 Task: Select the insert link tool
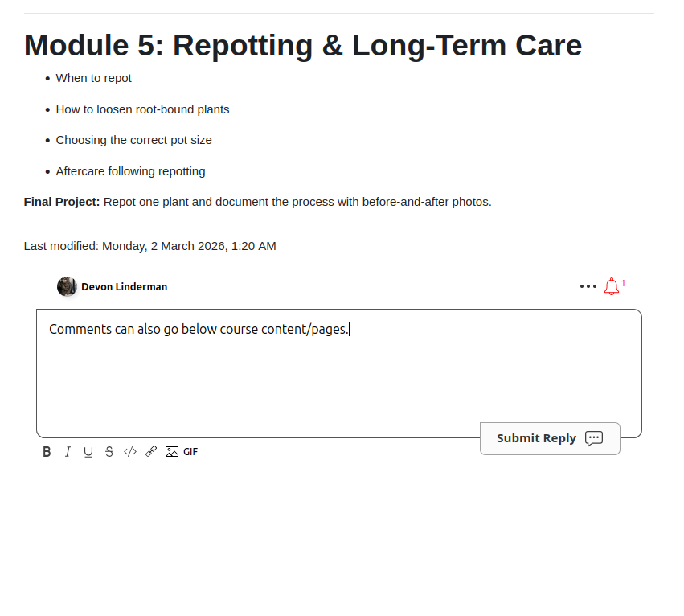point(151,451)
